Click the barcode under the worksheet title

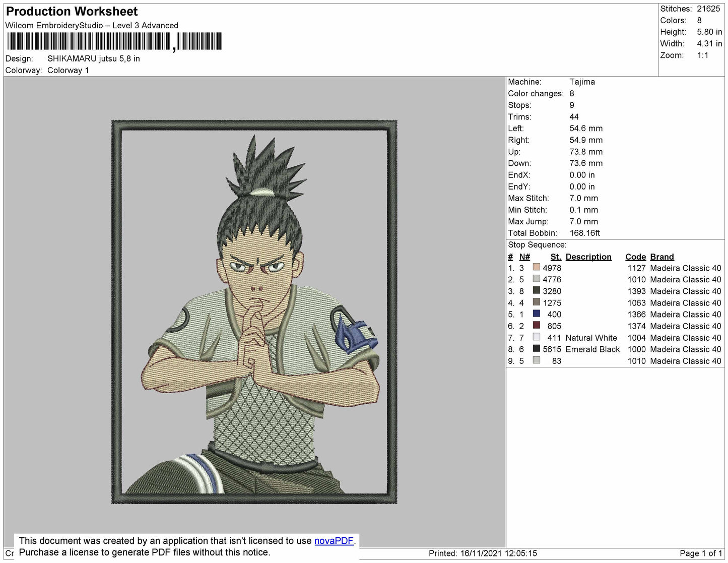coord(114,41)
